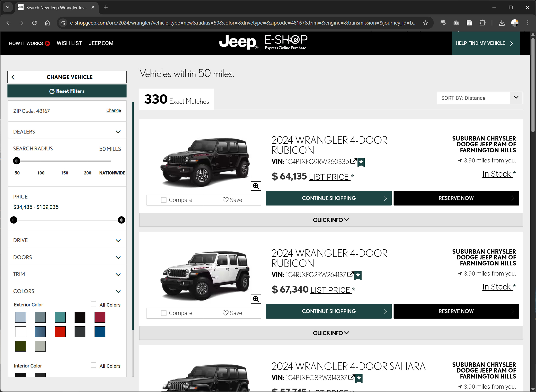Click the Jeep E-Shop logo
The image size is (536, 392).
[x=263, y=42]
